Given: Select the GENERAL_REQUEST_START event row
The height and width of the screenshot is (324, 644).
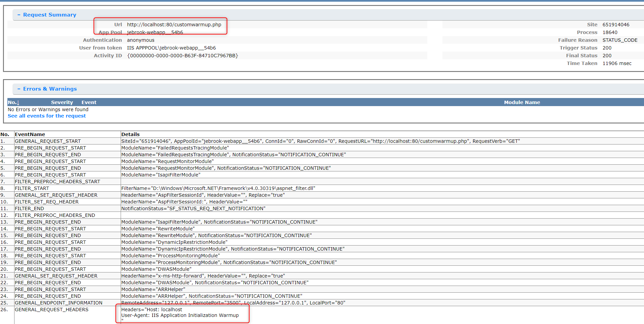Looking at the screenshot, I should click(48, 141).
